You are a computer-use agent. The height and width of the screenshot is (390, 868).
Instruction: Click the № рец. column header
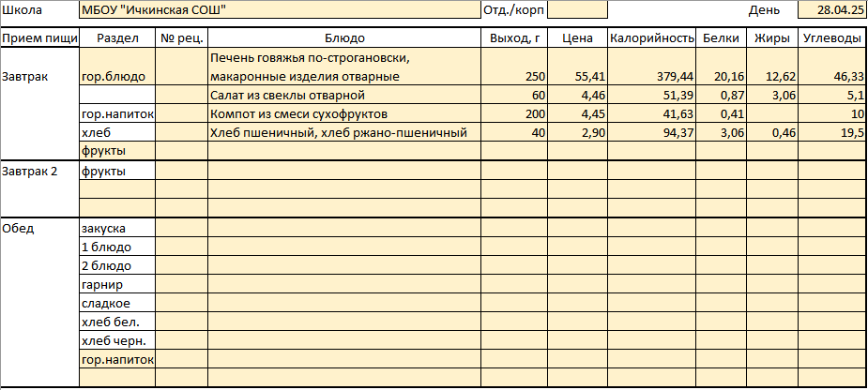click(181, 38)
